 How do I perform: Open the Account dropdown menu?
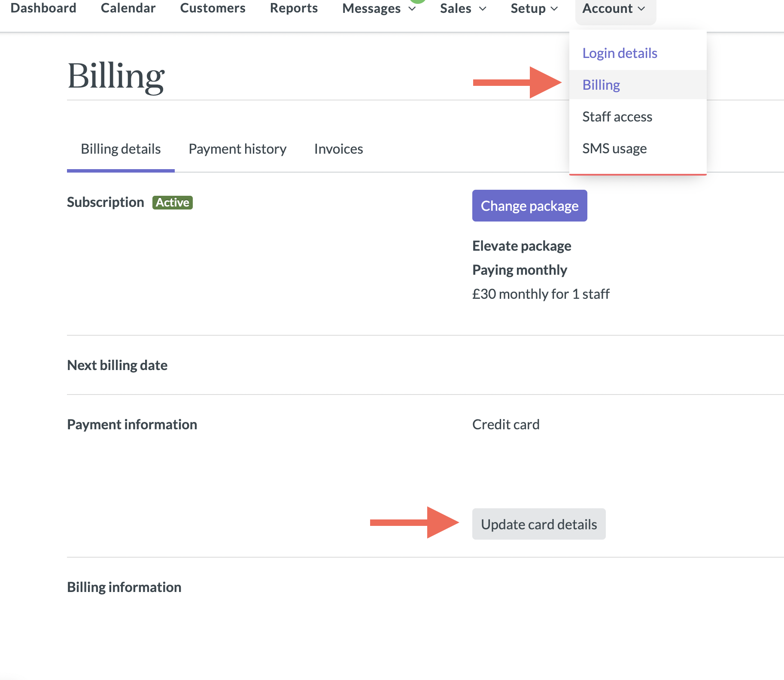click(611, 8)
